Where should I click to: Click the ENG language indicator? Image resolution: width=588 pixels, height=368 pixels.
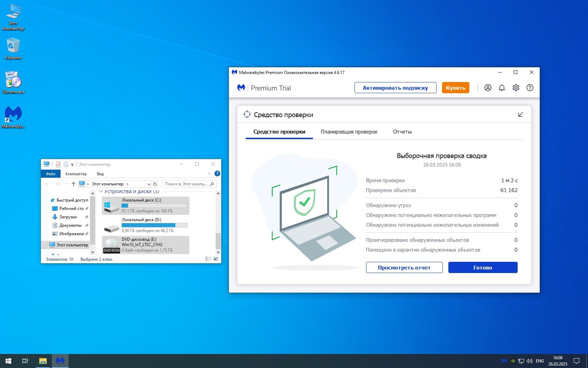(x=540, y=361)
